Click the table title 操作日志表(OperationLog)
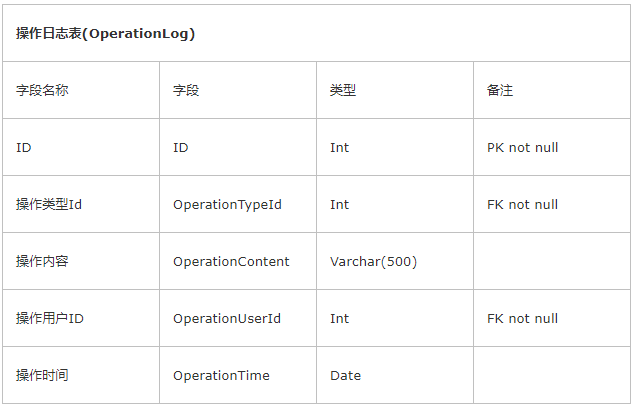Viewport: 635px width, 408px height. 105,33
